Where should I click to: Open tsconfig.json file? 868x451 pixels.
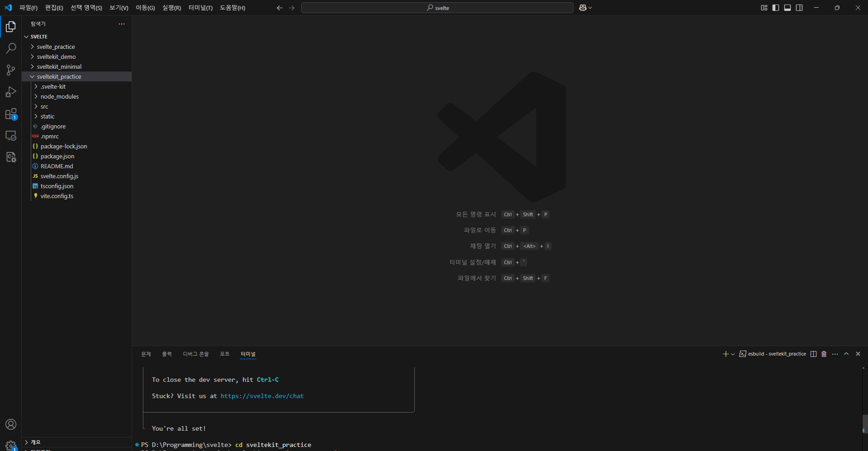(x=77, y=186)
